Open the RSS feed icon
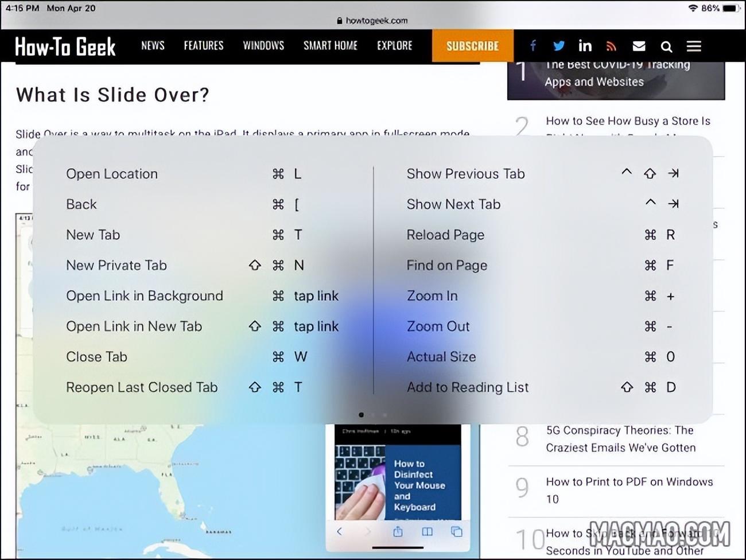The image size is (746, 560). pyautogui.click(x=611, y=46)
